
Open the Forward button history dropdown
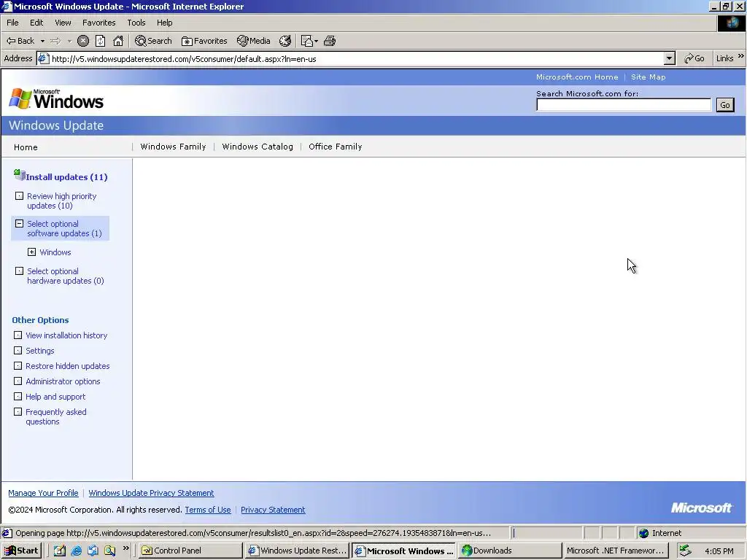tap(69, 42)
